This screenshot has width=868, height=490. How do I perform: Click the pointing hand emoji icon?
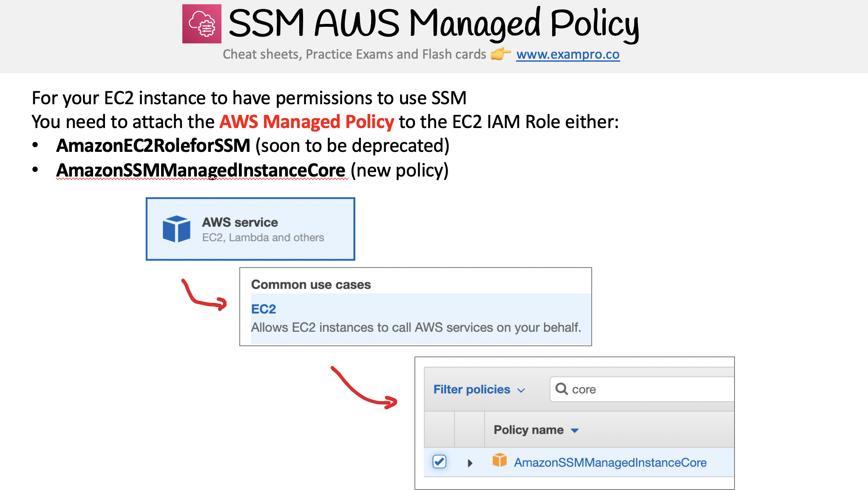point(500,54)
